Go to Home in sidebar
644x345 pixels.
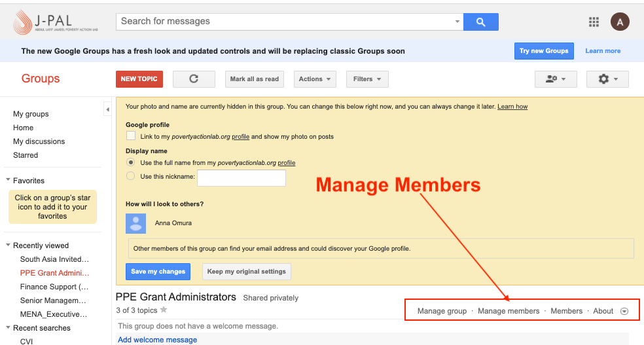(x=23, y=128)
